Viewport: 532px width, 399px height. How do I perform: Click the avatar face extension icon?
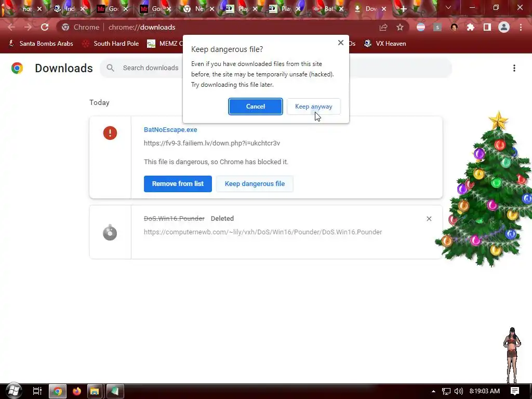454,27
